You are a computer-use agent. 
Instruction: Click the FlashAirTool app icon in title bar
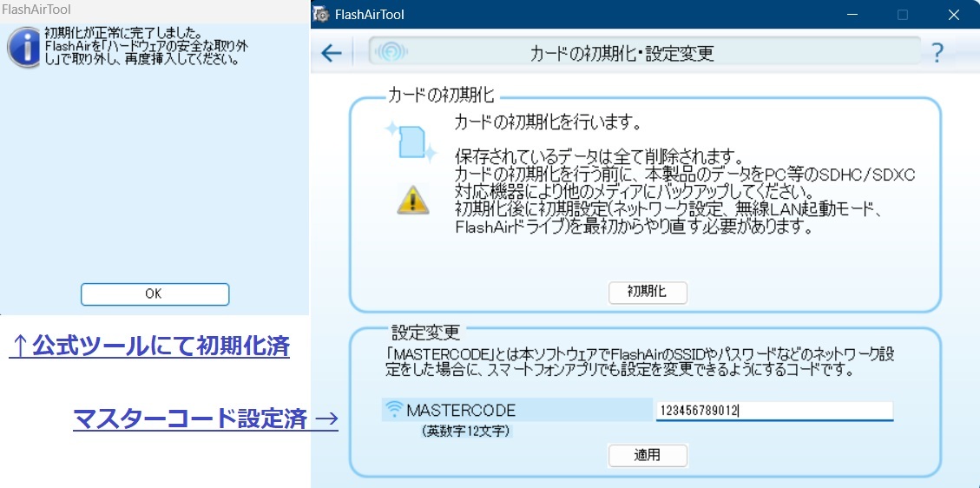coord(321,14)
